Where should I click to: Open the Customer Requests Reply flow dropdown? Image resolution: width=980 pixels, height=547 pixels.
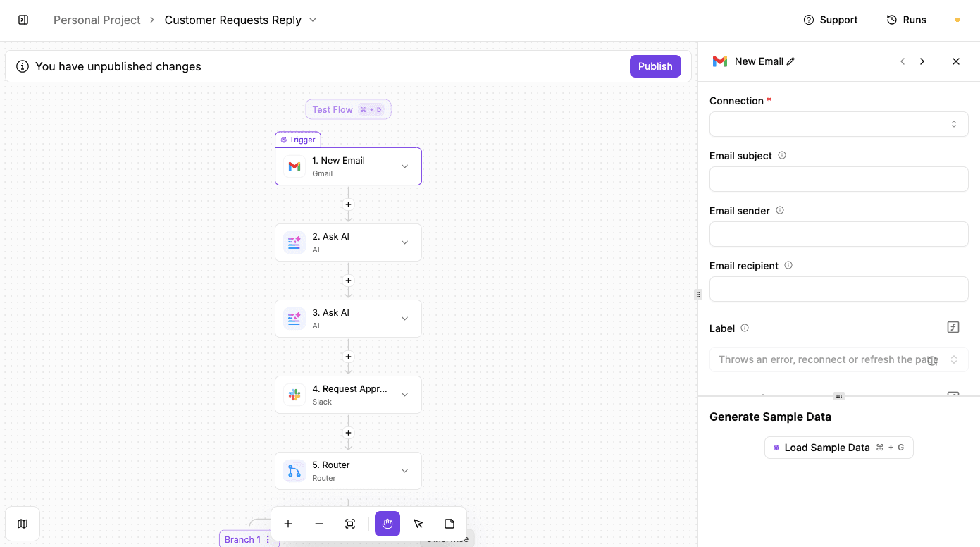(312, 20)
